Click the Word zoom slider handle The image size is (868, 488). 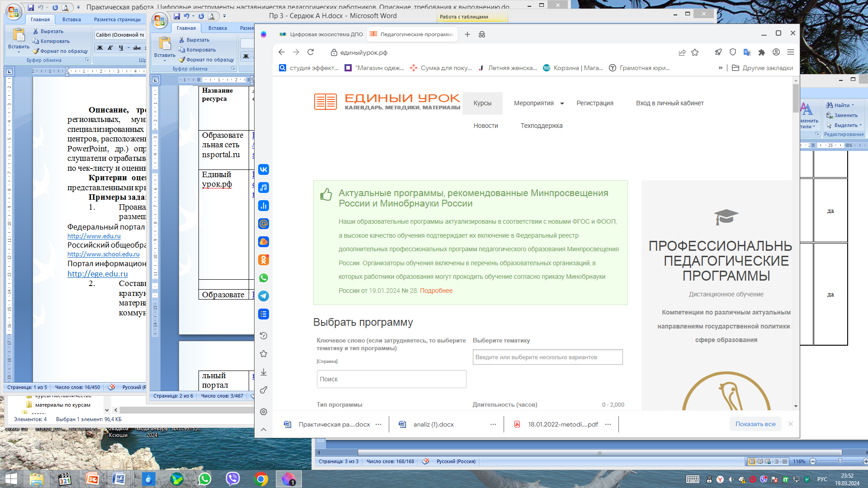coord(840,461)
